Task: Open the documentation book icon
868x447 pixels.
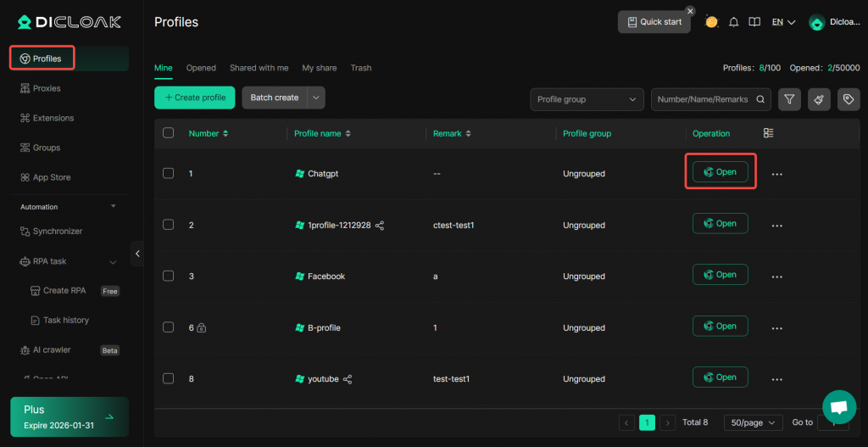Action: click(x=754, y=22)
